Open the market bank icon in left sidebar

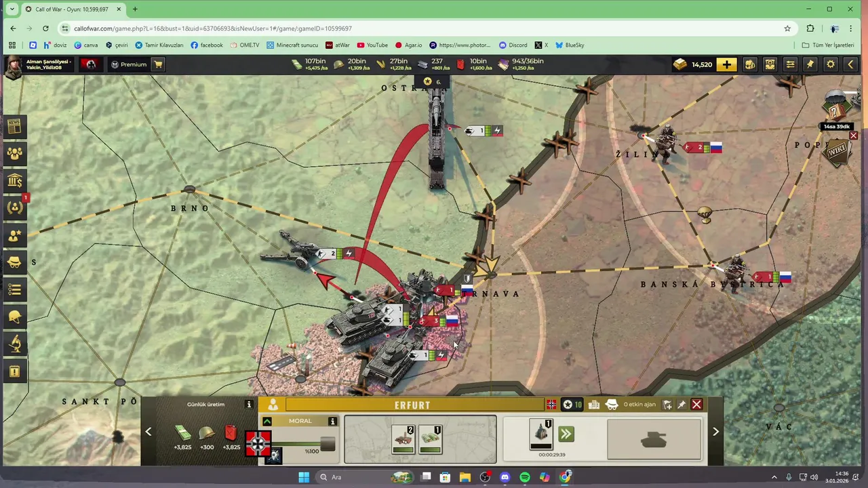coord(14,180)
